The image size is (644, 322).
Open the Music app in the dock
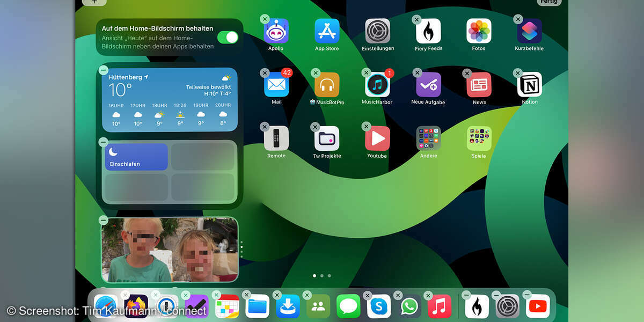tap(440, 306)
